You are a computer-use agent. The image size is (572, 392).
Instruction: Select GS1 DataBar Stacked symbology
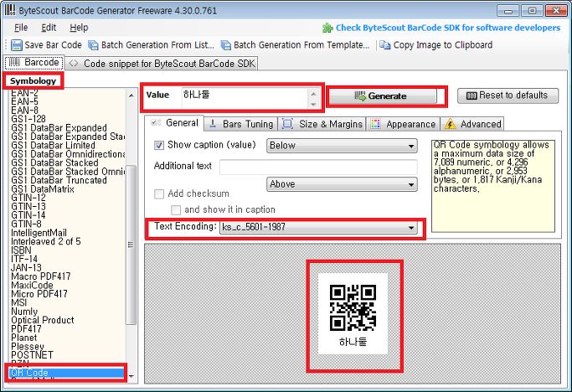54,162
